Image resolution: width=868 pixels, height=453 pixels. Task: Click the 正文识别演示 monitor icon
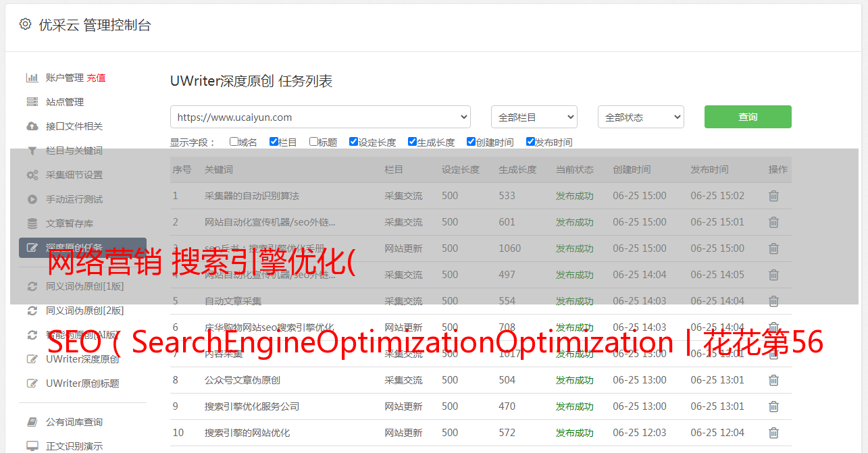[x=32, y=446]
